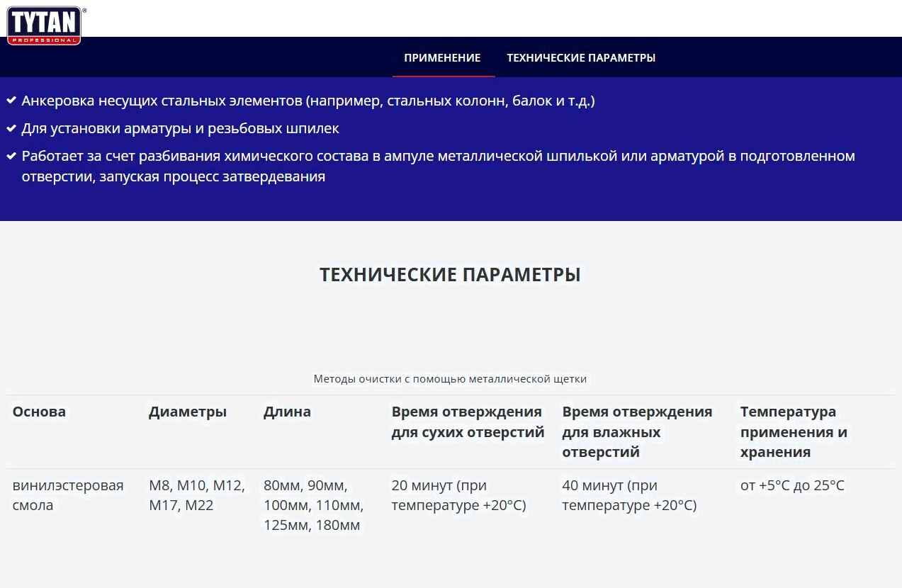Open the ТЕХНИЧЕСКИЕ ПАРАМЕТРЫ tab in navigation bar
Screen dimensions: 902x588
(580, 58)
